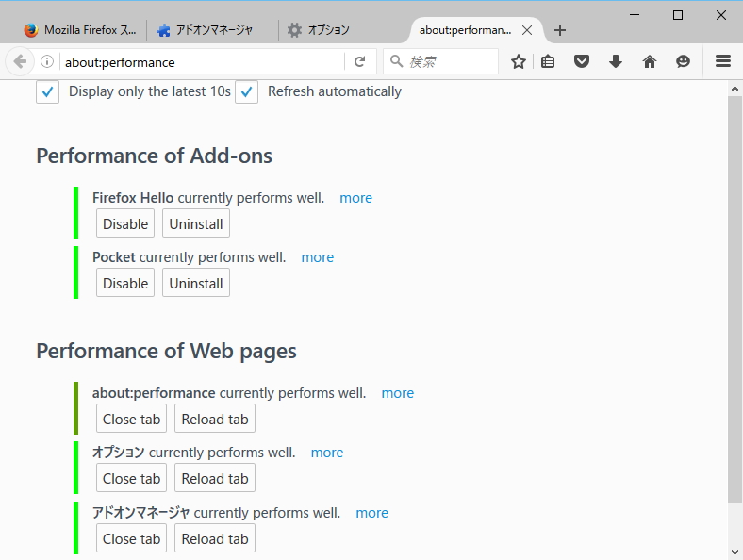The height and width of the screenshot is (560, 743).
Task: Open the Firefox Hello chat icon
Action: pos(683,61)
